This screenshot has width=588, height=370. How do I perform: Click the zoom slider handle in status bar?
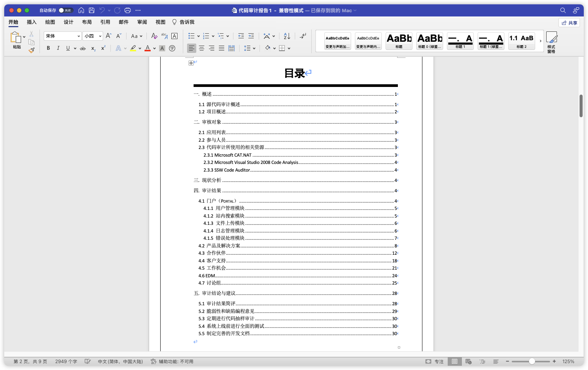(532, 362)
